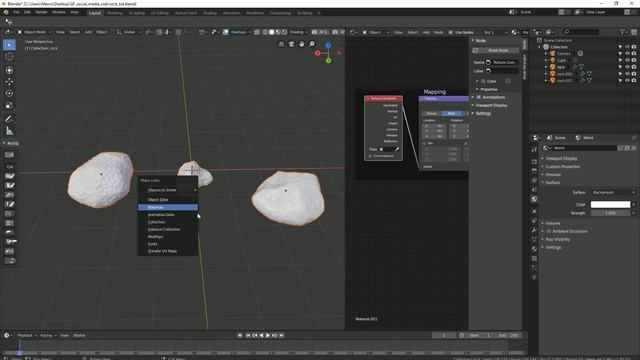This screenshot has height=360, width=640.
Task: Open the Active Tool settings tab icon
Action: pyautogui.click(x=534, y=149)
